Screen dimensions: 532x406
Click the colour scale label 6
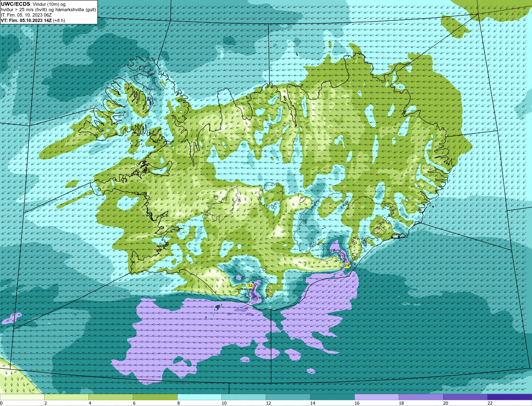coord(134,403)
